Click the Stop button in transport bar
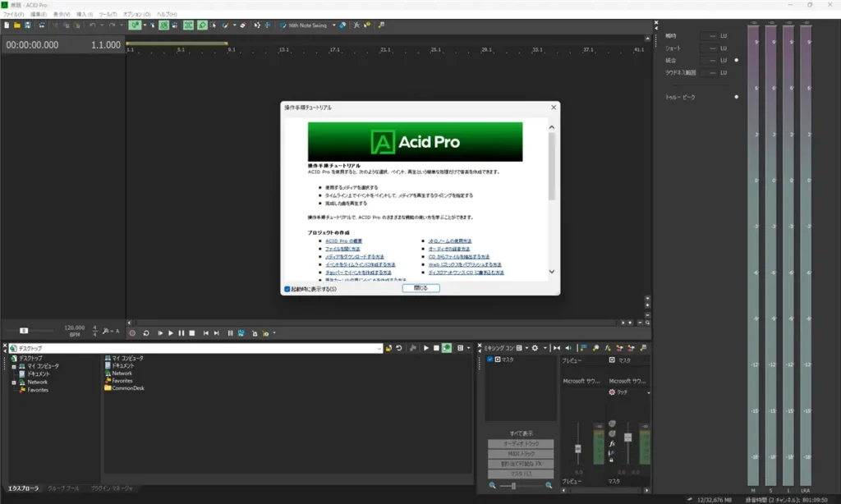The image size is (841, 504). (192, 333)
